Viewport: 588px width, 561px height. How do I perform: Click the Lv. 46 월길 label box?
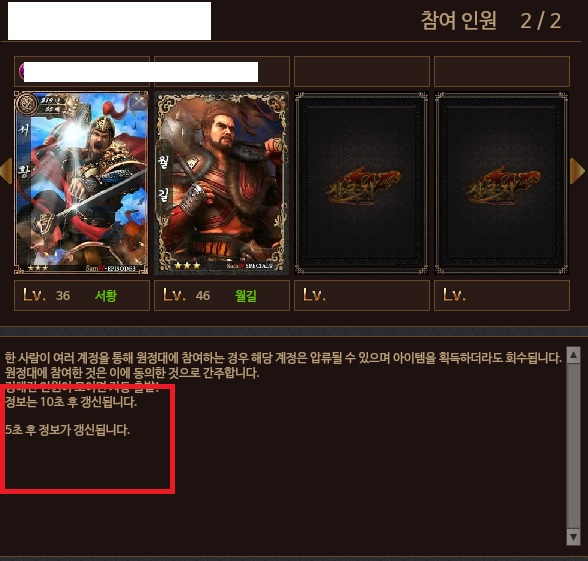click(x=222, y=296)
